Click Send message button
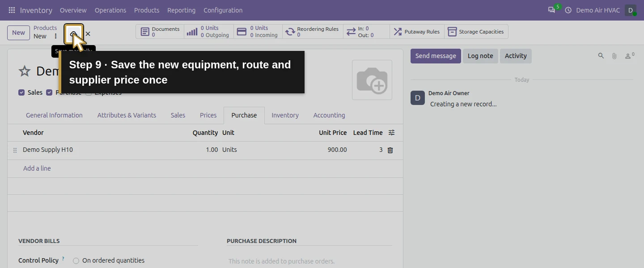This screenshot has width=644, height=268. [436, 56]
